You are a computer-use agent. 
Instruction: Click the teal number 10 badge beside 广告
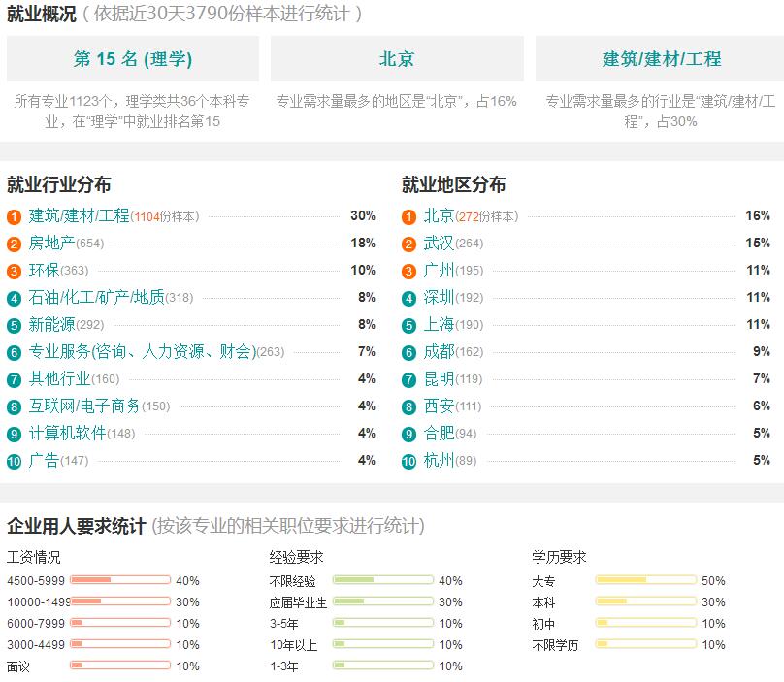pyautogui.click(x=14, y=461)
